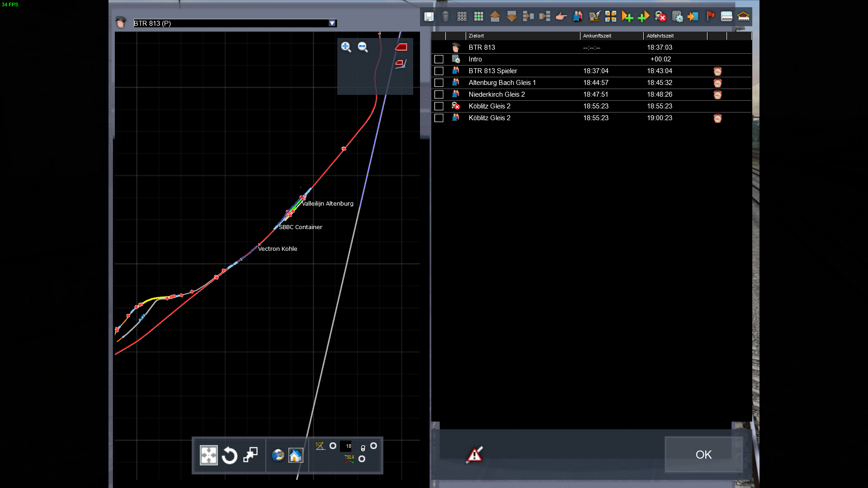This screenshot has height=488, width=868.
Task: Check the box for Altenburg Bach Gleis 1
Action: coord(439,83)
